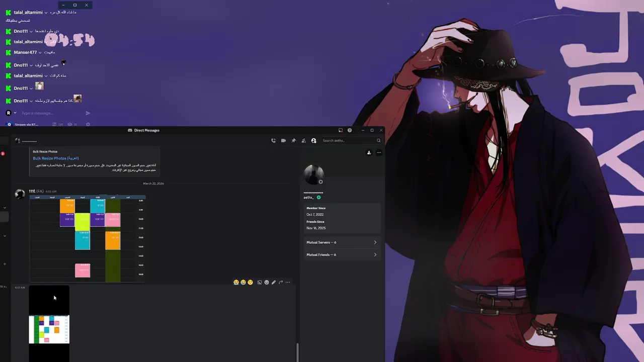Start a voice call in Discord
Image resolution: width=644 pixels, height=362 pixels.
pos(273,141)
